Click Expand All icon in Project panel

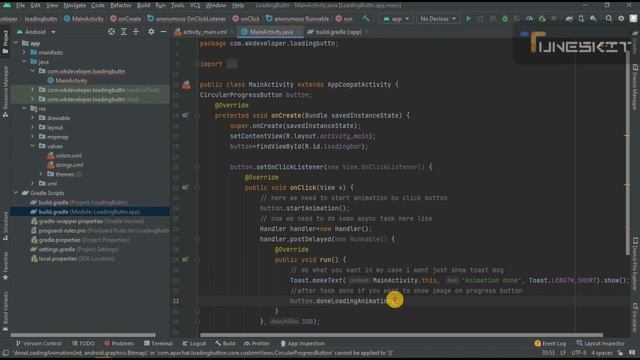(x=124, y=31)
